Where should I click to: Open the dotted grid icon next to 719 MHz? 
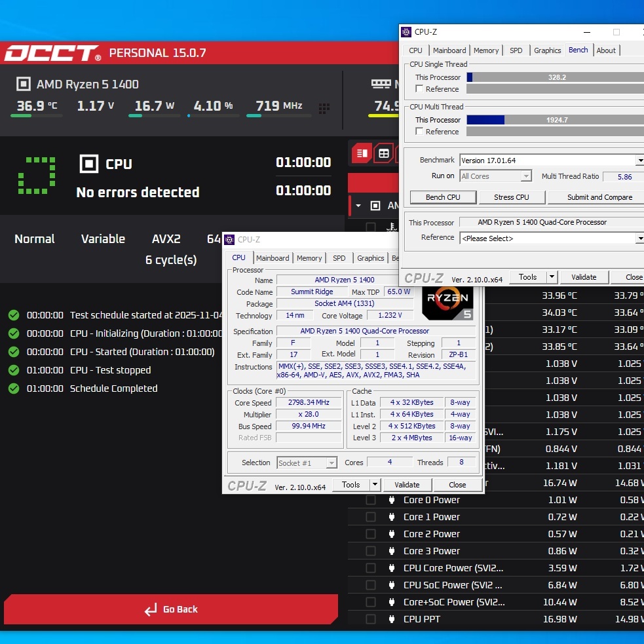(x=324, y=109)
